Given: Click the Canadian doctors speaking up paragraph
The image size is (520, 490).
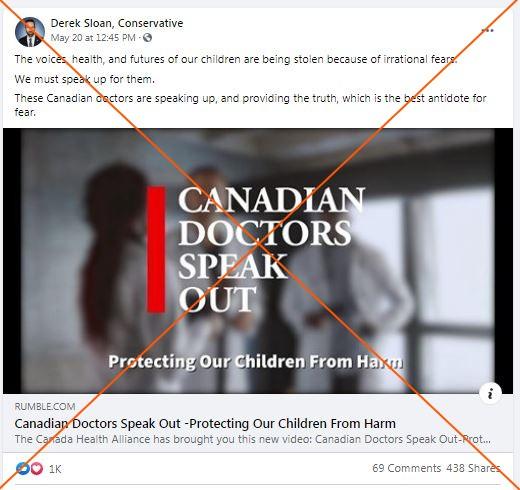Looking at the screenshot, I should (x=251, y=105).
